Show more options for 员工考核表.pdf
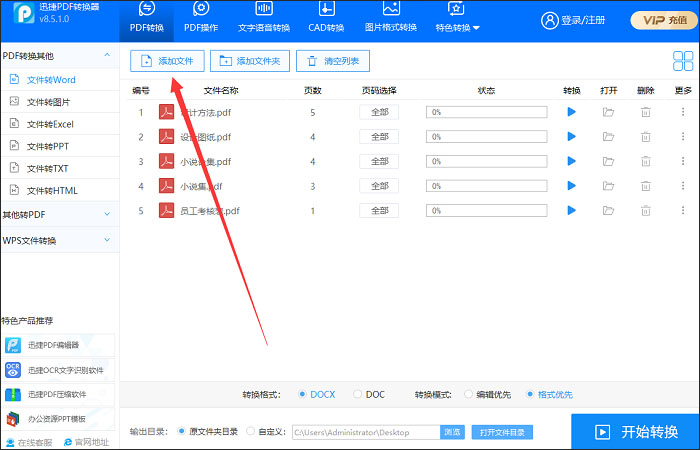 pyautogui.click(x=683, y=210)
